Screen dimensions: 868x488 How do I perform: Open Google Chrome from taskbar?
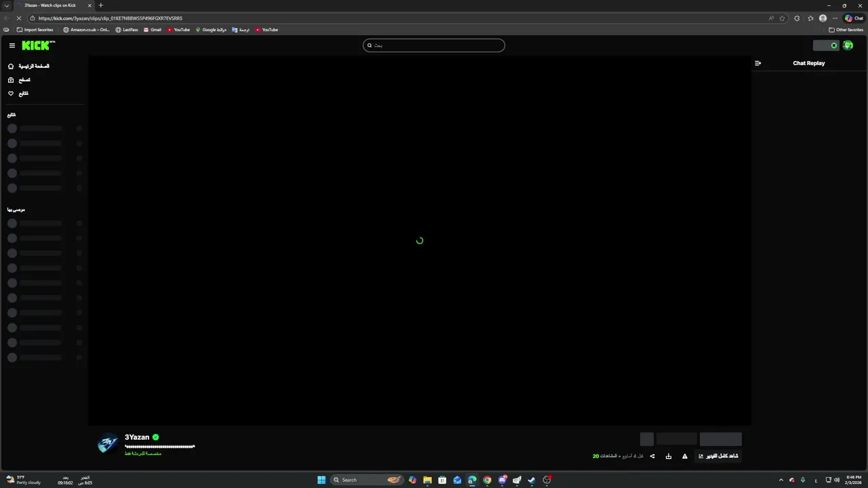[x=487, y=480]
